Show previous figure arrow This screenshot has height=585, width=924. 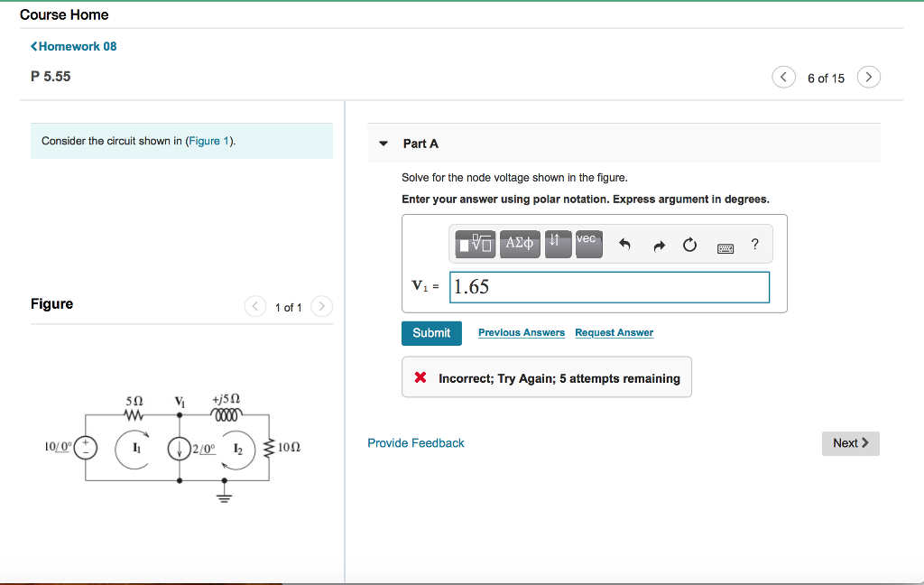pos(255,306)
